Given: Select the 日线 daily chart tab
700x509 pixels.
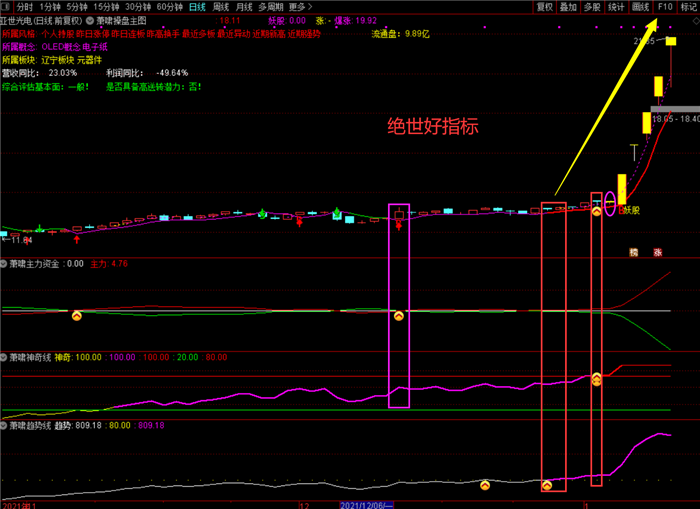Looking at the screenshot, I should tap(197, 7).
